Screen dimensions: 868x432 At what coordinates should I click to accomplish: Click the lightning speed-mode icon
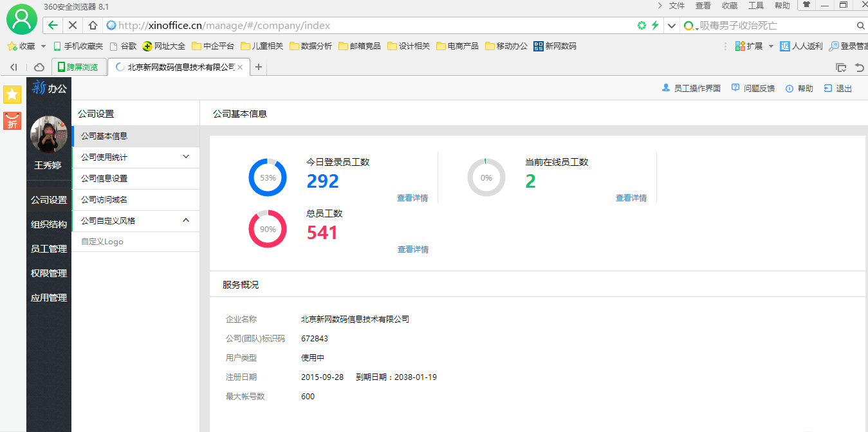[x=655, y=26]
